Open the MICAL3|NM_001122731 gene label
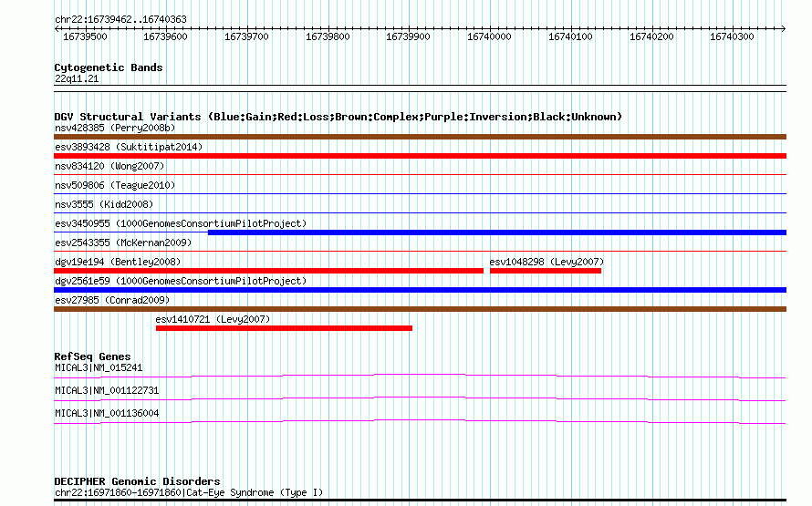Screen dimensions: 812x506 [107, 390]
